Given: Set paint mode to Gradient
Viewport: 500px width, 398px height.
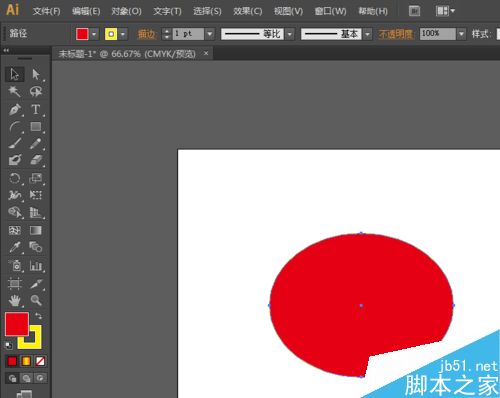Looking at the screenshot, I should click(x=26, y=361).
